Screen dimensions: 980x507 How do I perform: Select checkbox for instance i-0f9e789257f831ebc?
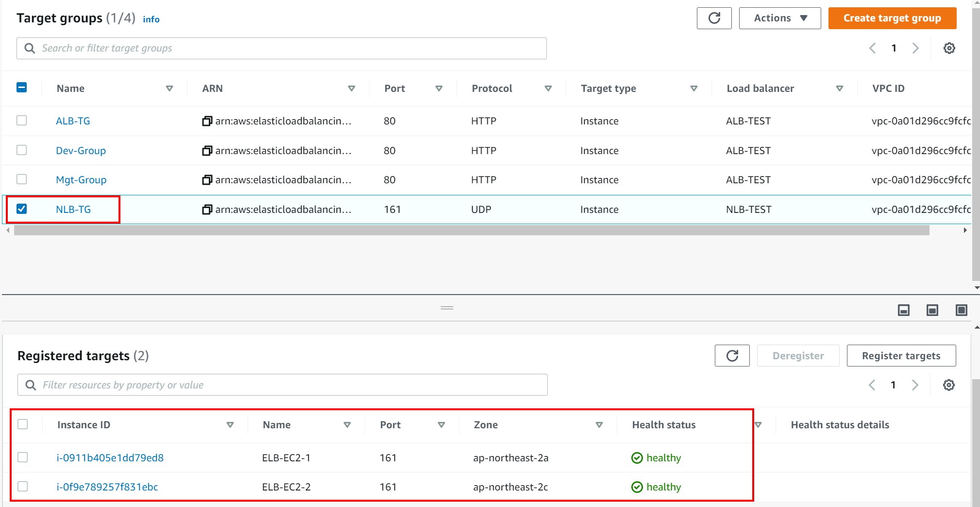pyautogui.click(x=23, y=486)
